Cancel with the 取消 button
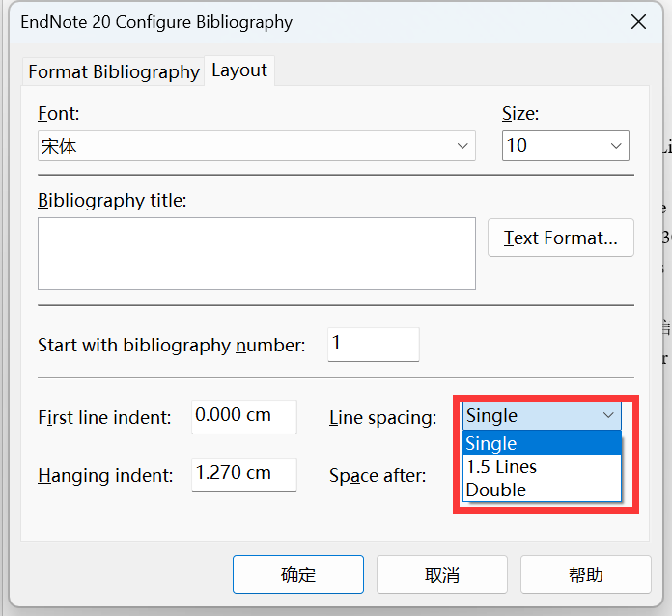Viewport: 672px width, 616px height. coord(442,574)
